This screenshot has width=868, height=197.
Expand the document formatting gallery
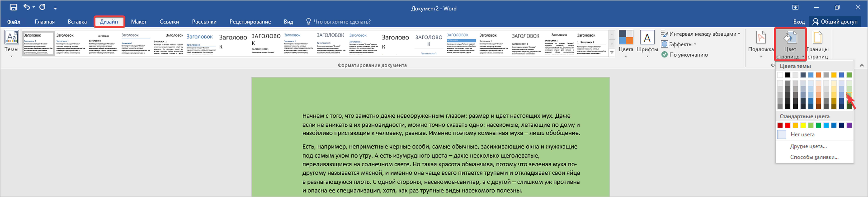pyautogui.click(x=612, y=53)
